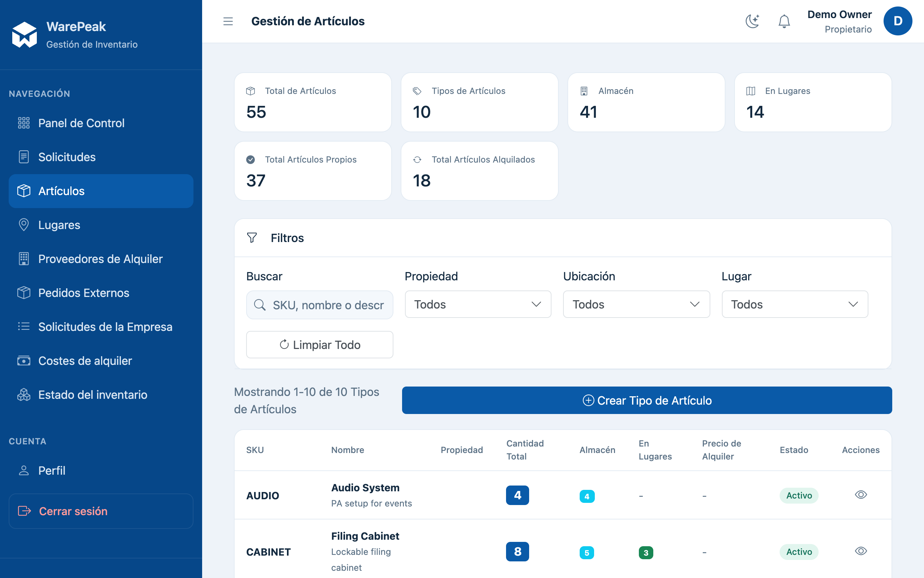Click the CABINET SKU cell

click(269, 552)
